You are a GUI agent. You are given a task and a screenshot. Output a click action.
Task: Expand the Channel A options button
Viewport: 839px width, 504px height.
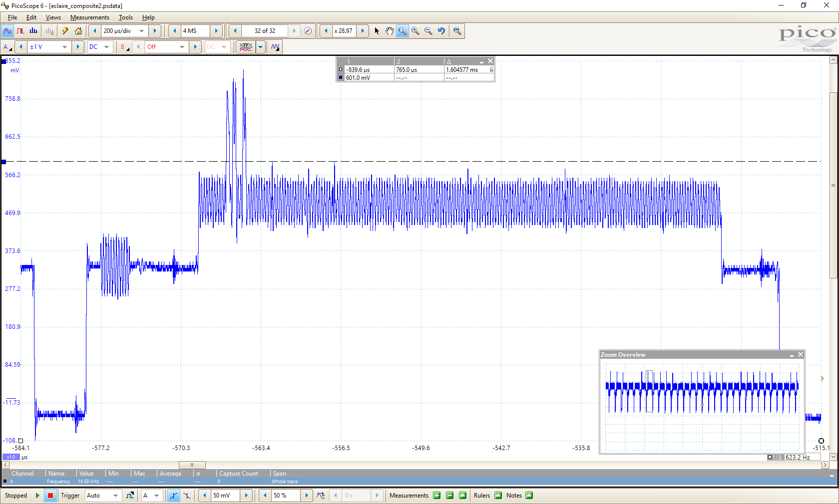[7, 47]
